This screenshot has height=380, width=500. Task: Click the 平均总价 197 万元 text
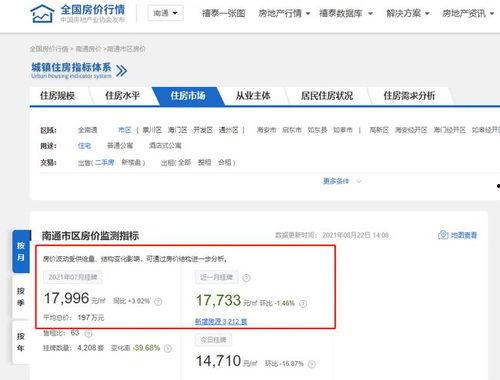[74, 318]
